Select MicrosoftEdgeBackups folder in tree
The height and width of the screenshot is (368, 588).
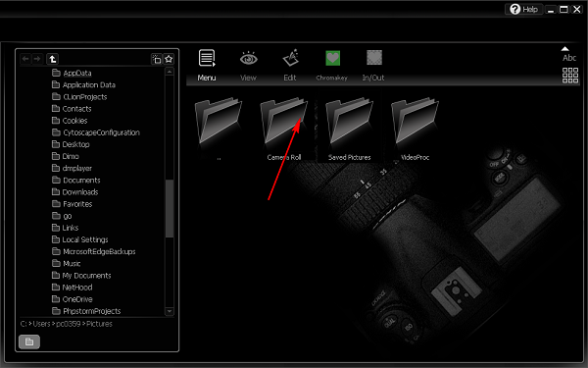point(94,251)
